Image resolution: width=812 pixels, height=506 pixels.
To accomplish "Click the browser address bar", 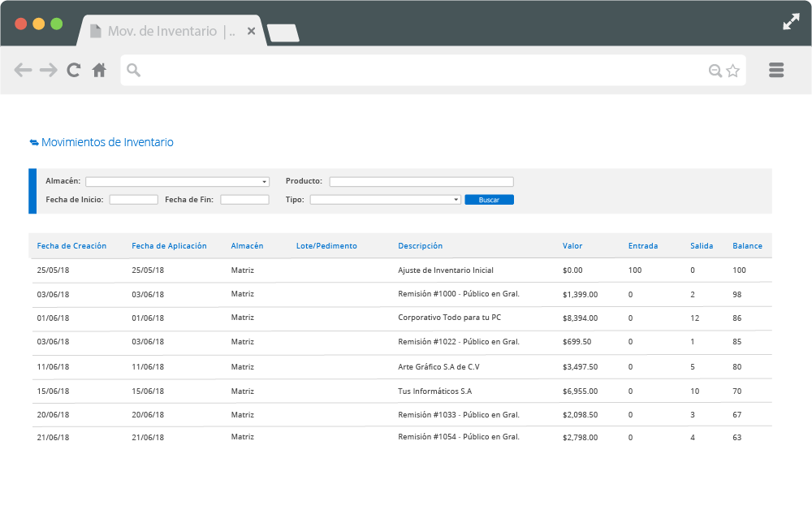I will point(433,71).
